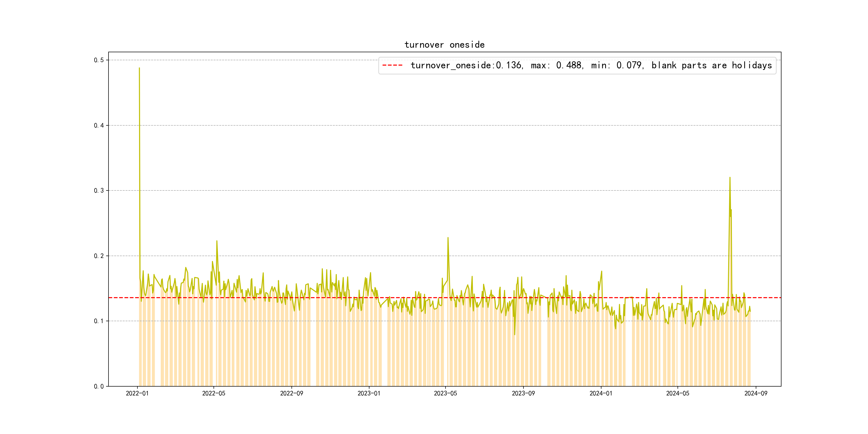Click the 0.4 y-axis tick label
Screen dimensions: 868x434
pyautogui.click(x=99, y=125)
